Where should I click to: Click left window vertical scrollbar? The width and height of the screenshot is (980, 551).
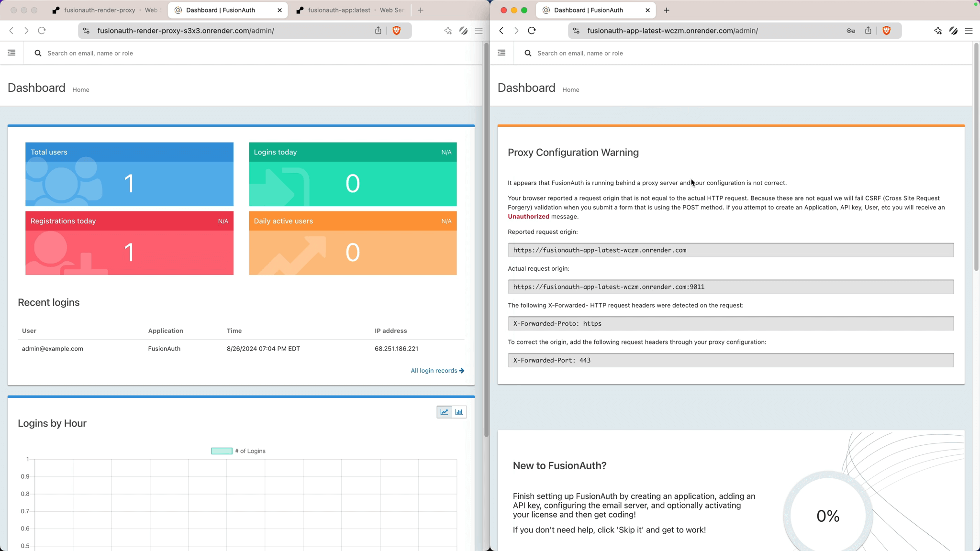click(x=486, y=239)
